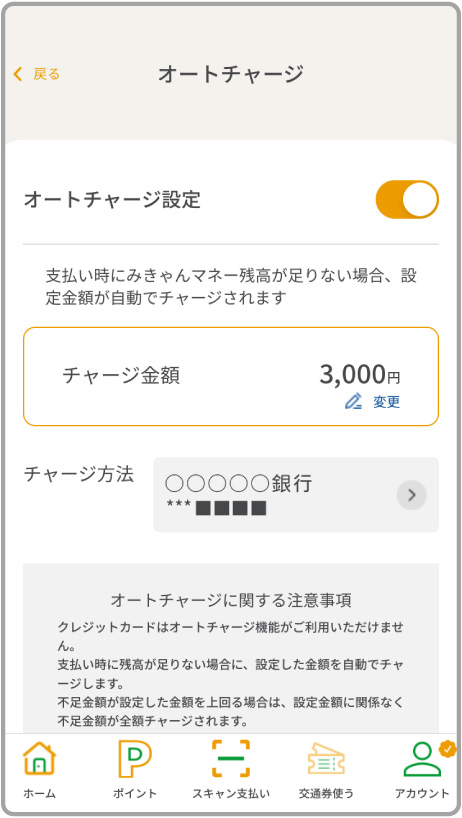Launch the スキャン支払い scanner icon
This screenshot has width=462, height=818.
pos(230,759)
